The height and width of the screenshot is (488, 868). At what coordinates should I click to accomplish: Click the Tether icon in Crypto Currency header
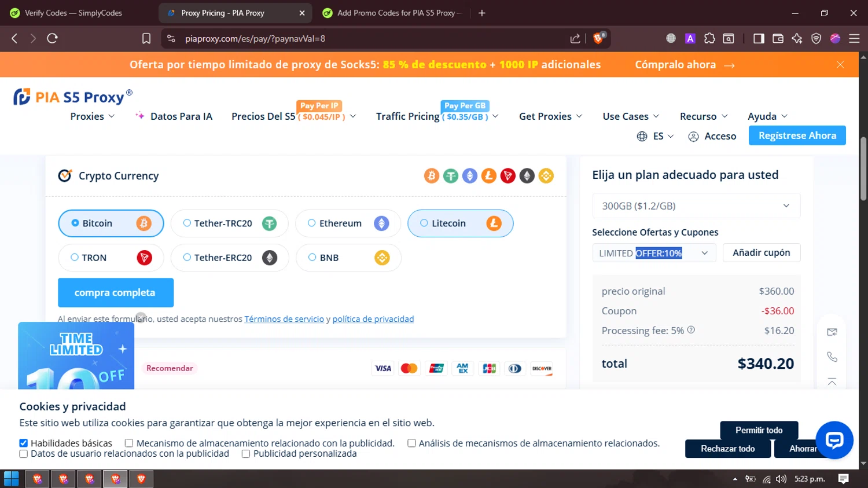[451, 175]
